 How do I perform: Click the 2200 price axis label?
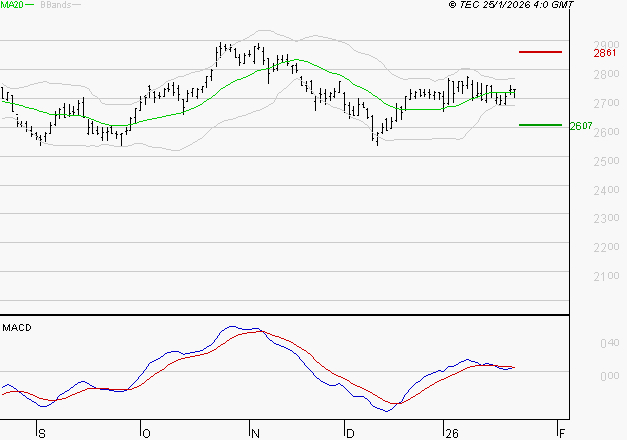click(606, 247)
